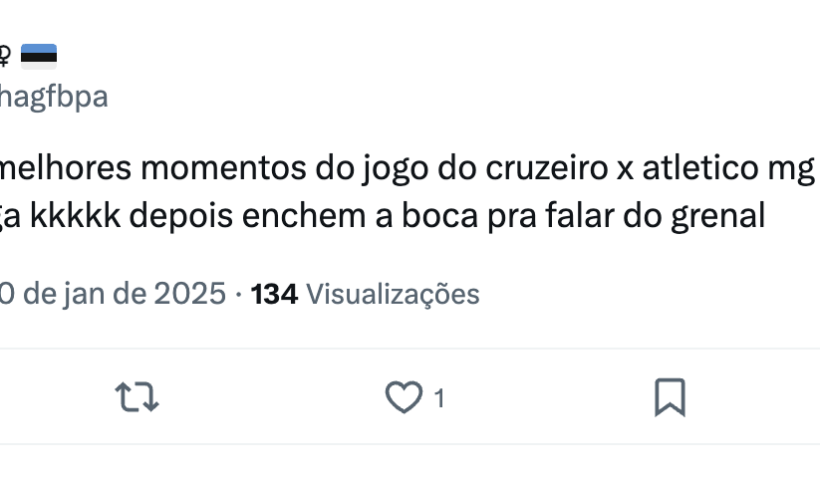Click the female symbol emoji beside the flag

[5, 55]
